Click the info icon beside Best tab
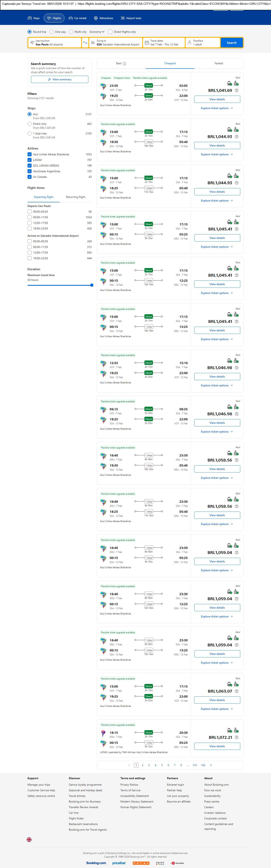The image size is (271, 868). 125,64
